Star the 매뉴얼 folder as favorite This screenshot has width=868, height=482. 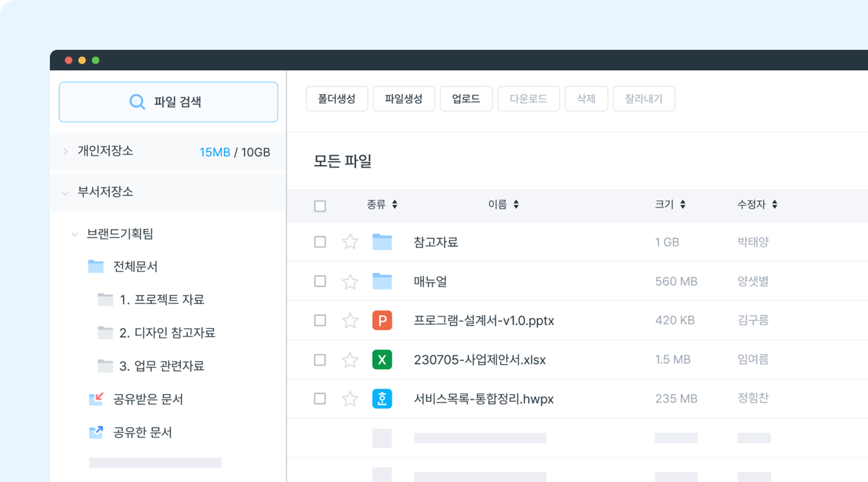tap(350, 281)
